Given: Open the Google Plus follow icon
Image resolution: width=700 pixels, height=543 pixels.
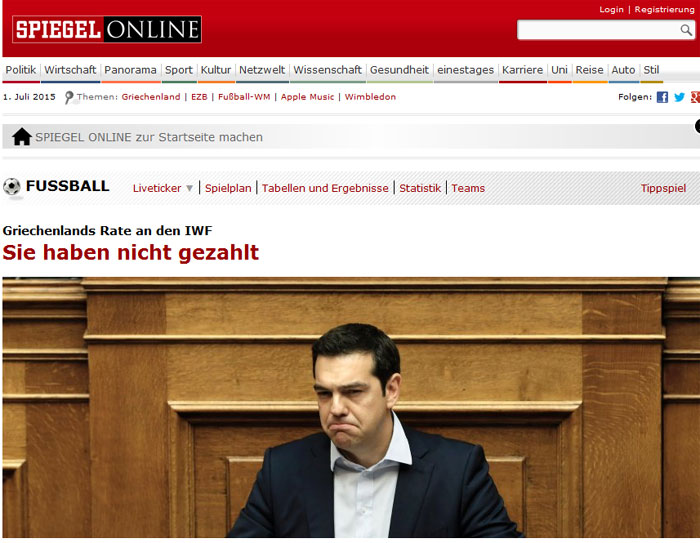Looking at the screenshot, I should click(x=694, y=97).
